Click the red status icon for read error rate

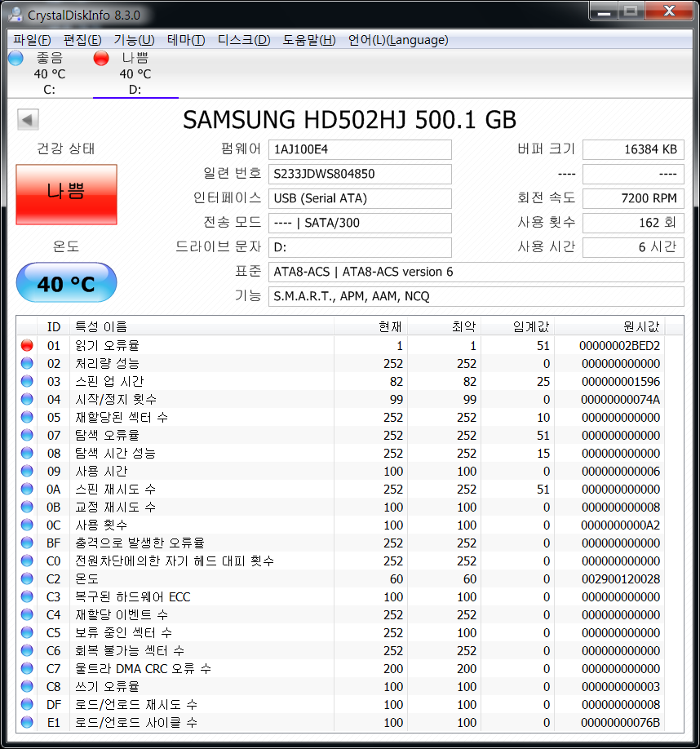pos(27,346)
